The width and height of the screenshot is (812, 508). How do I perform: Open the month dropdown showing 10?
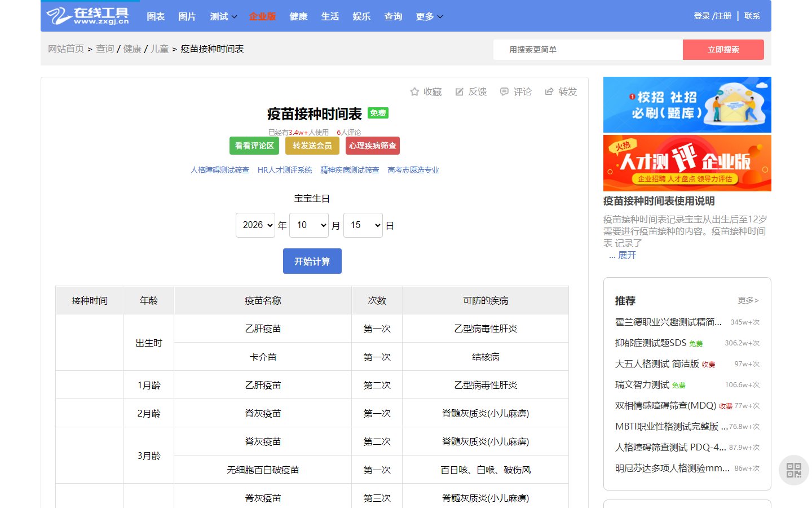coord(309,225)
